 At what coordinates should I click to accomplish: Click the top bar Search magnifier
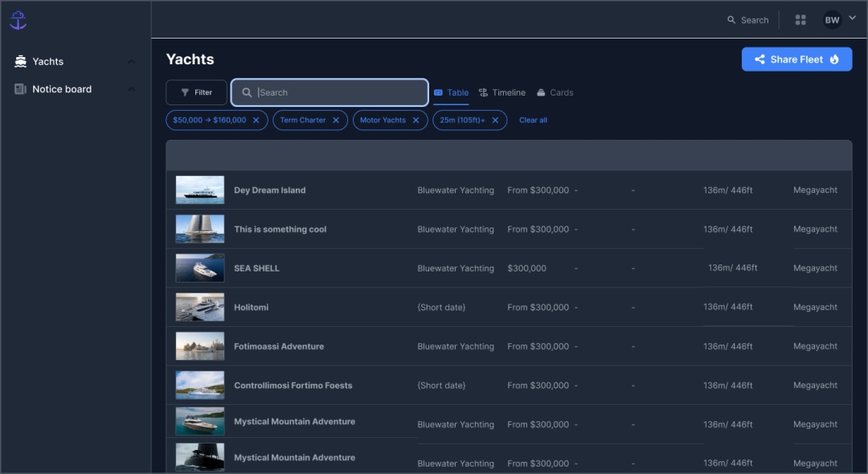pos(731,20)
